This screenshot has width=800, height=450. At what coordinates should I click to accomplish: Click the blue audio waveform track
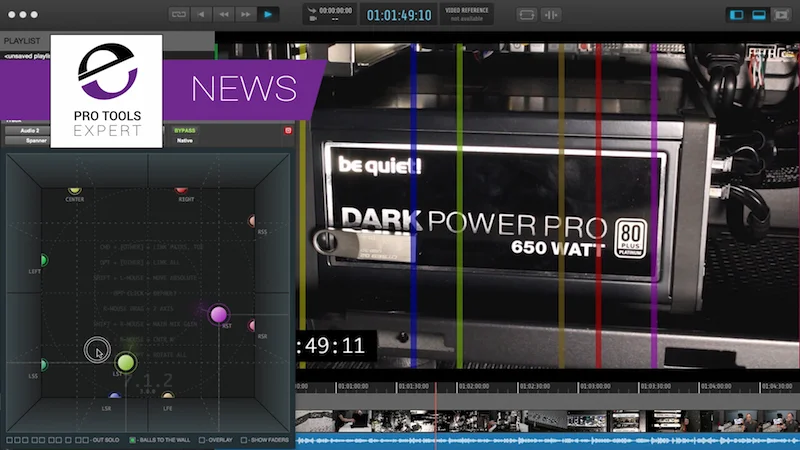(x=547, y=441)
